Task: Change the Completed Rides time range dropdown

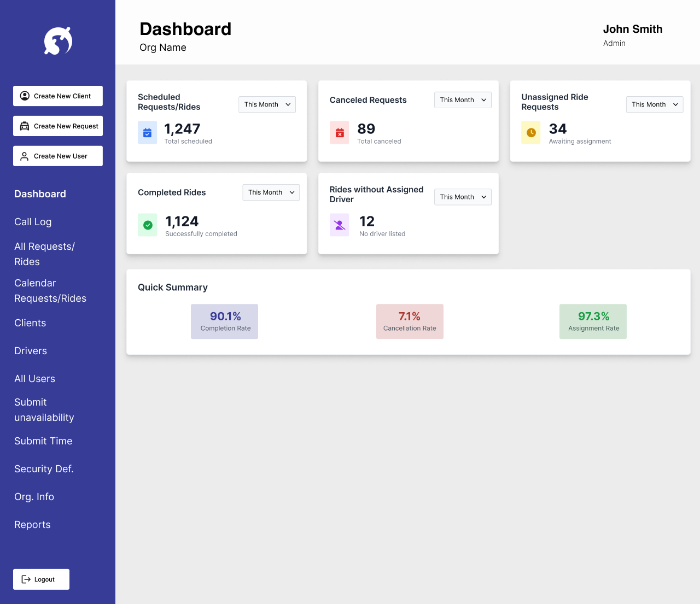Action: [x=271, y=192]
